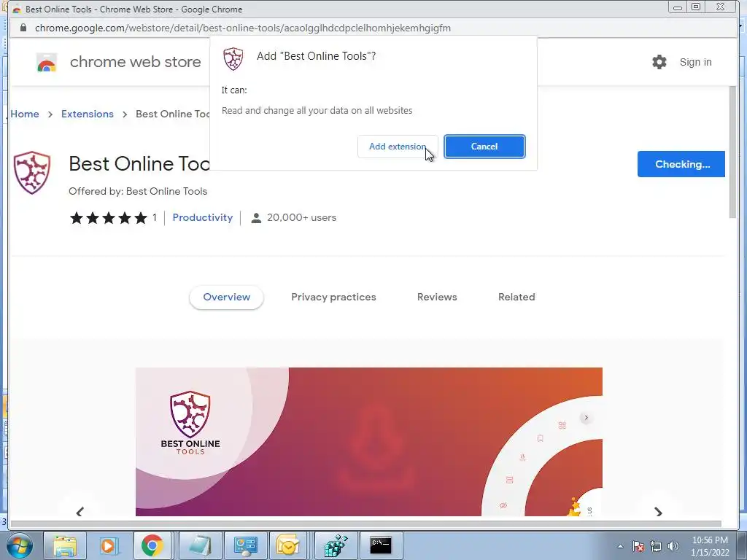The image size is (747, 560).
Task: Click the Checking... button
Action: point(681,164)
